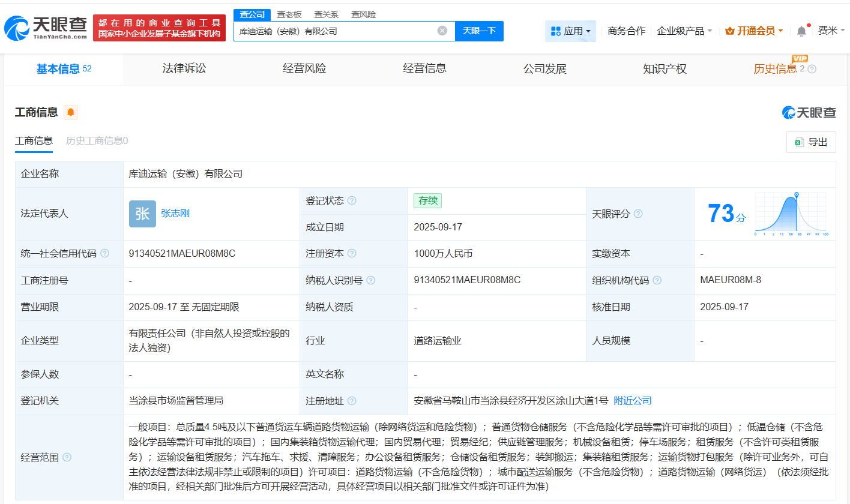This screenshot has width=850, height=504.
Task: Click the bell icon beside 工商信息 heading
Action: pos(70,112)
